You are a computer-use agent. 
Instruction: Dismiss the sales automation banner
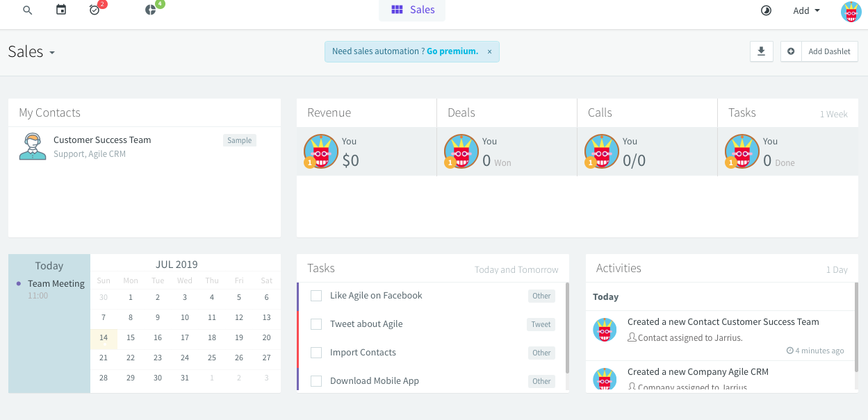pos(489,51)
